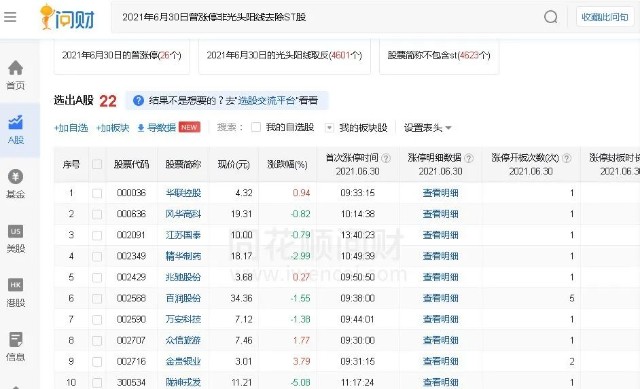Click help icon beside 涨停开板次数
The height and width of the screenshot is (389, 640).
(567, 158)
